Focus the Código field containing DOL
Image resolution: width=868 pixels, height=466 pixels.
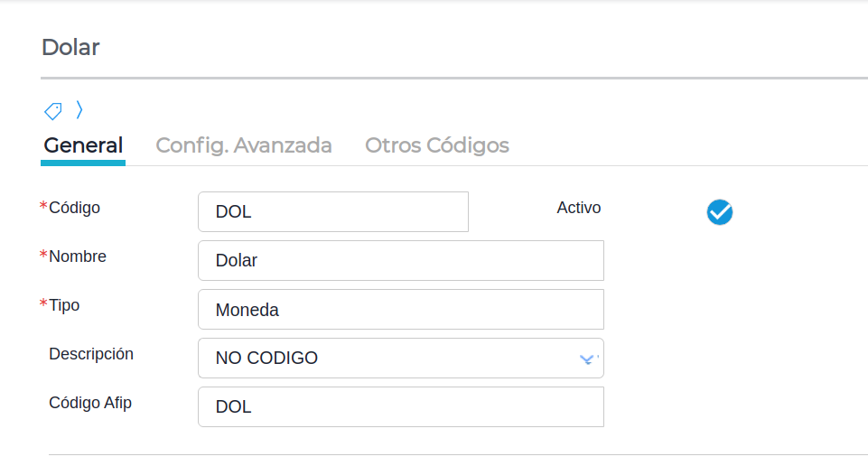[332, 212]
